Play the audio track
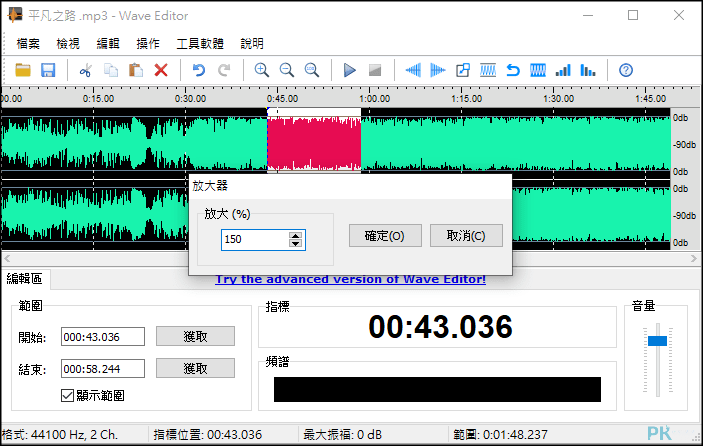 pos(349,70)
